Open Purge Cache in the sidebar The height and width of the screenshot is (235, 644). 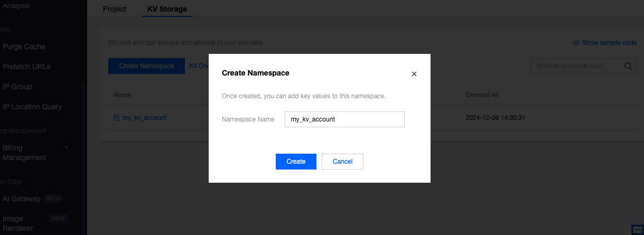click(24, 46)
